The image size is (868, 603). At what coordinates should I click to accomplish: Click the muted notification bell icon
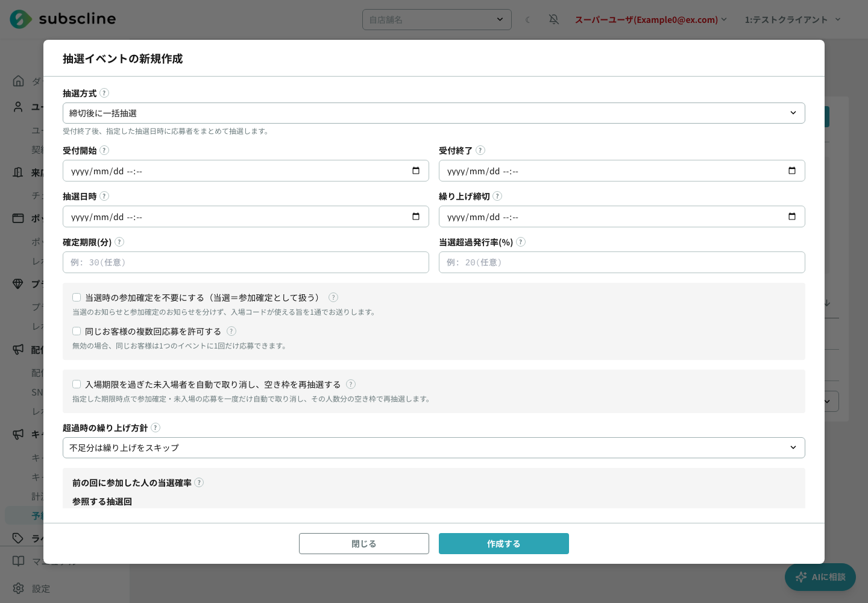[x=554, y=19]
